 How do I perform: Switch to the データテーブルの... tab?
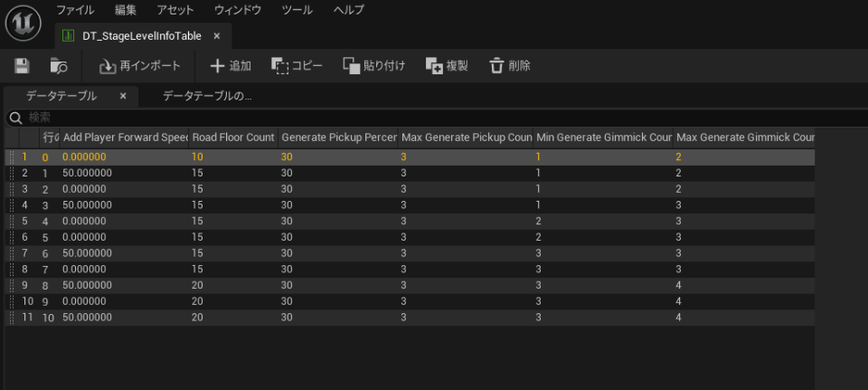207,95
